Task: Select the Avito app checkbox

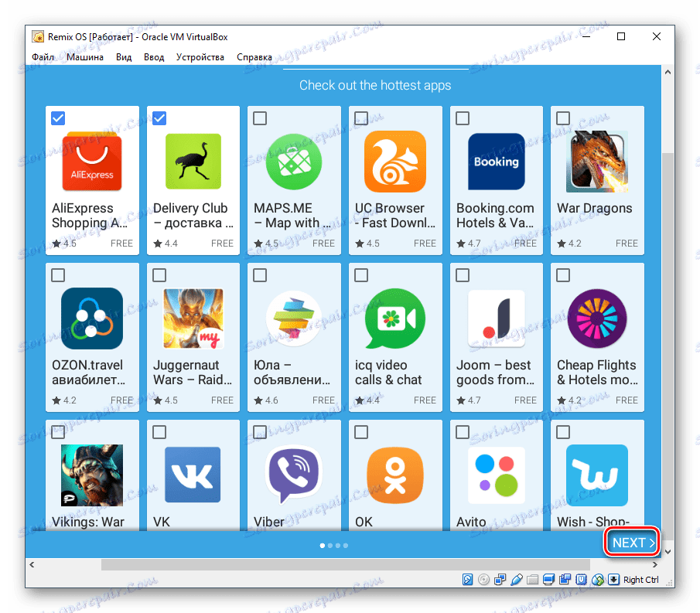Action: (x=463, y=432)
